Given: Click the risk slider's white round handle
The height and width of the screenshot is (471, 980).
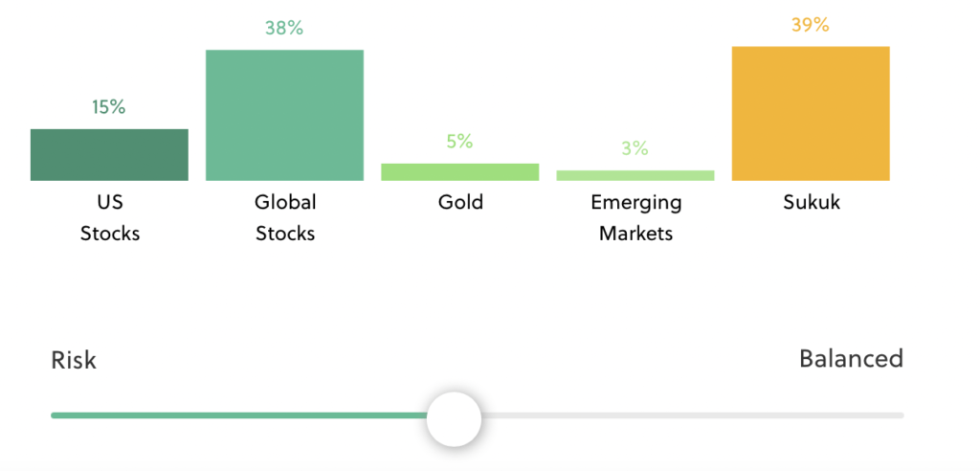Looking at the screenshot, I should (x=454, y=418).
